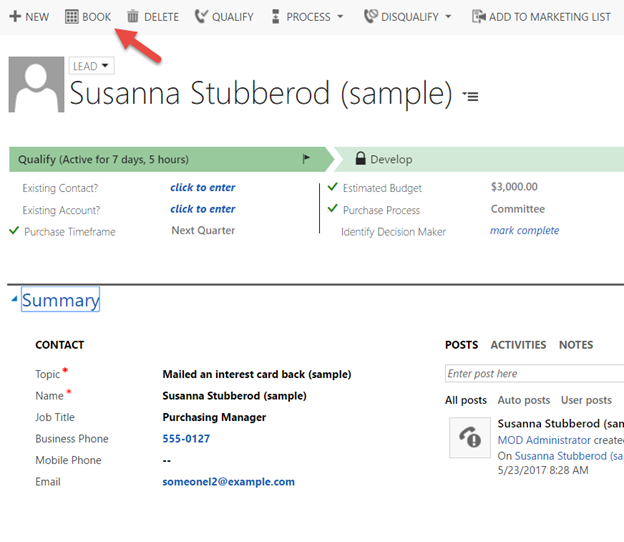Image resolution: width=624 pixels, height=542 pixels.
Task: Click the New plus icon
Action: (15, 17)
